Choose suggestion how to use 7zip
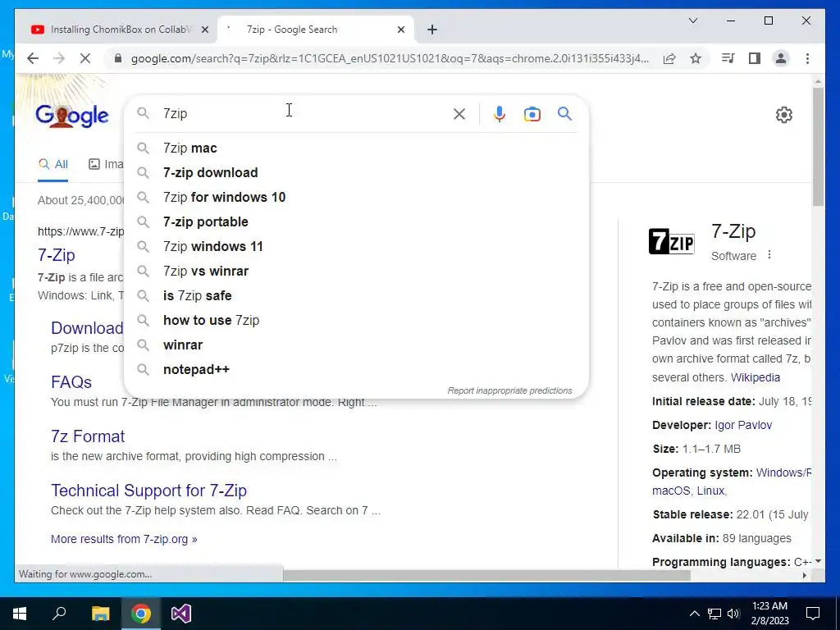The width and height of the screenshot is (840, 630). tap(356, 321)
